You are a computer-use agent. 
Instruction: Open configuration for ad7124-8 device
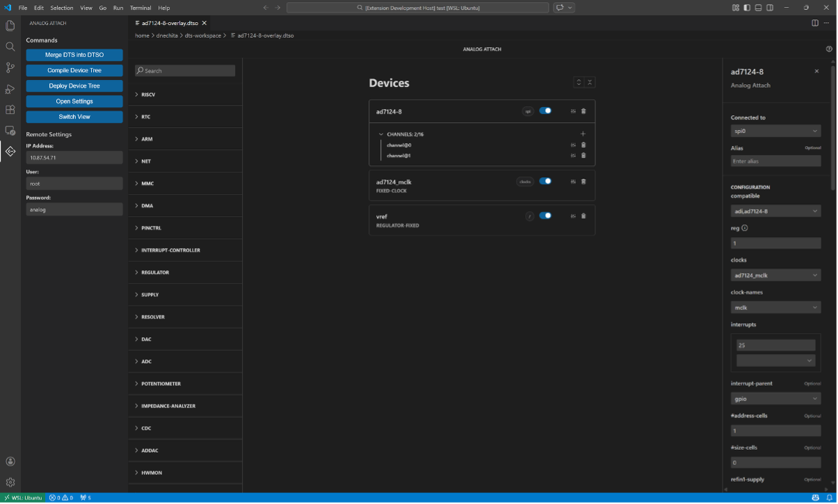[x=573, y=111]
